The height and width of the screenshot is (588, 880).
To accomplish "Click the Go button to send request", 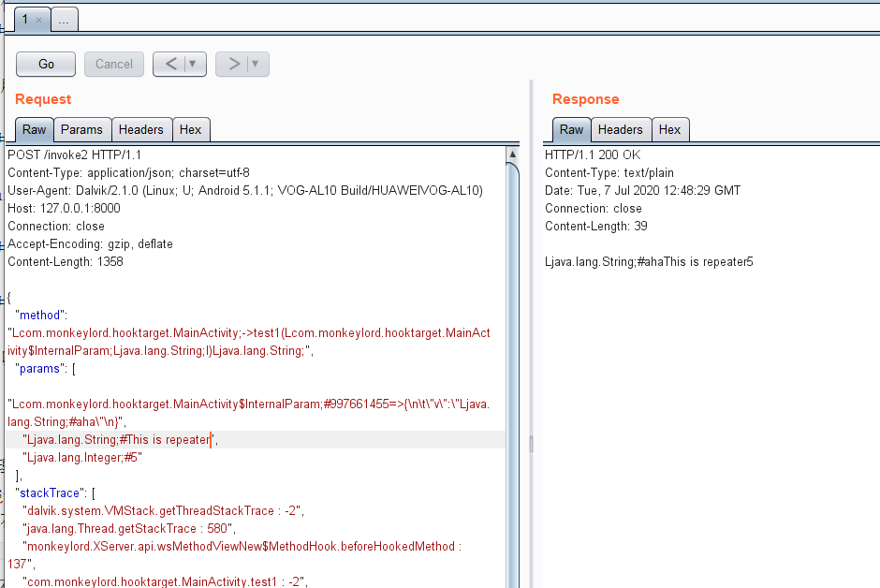I will click(x=46, y=64).
